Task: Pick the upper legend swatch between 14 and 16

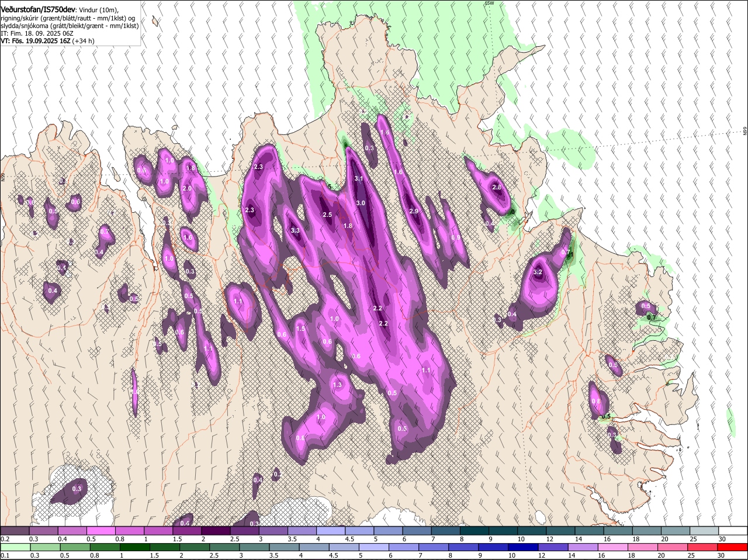Action: [590, 530]
